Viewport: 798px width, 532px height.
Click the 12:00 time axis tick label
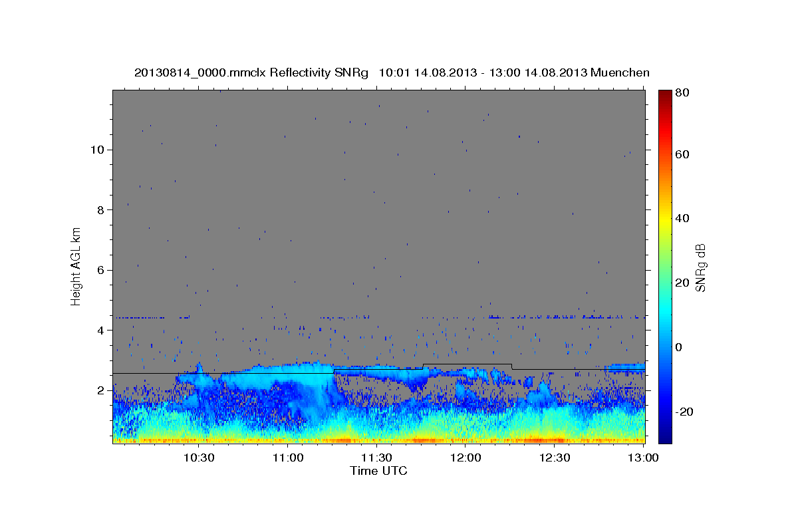tap(465, 458)
